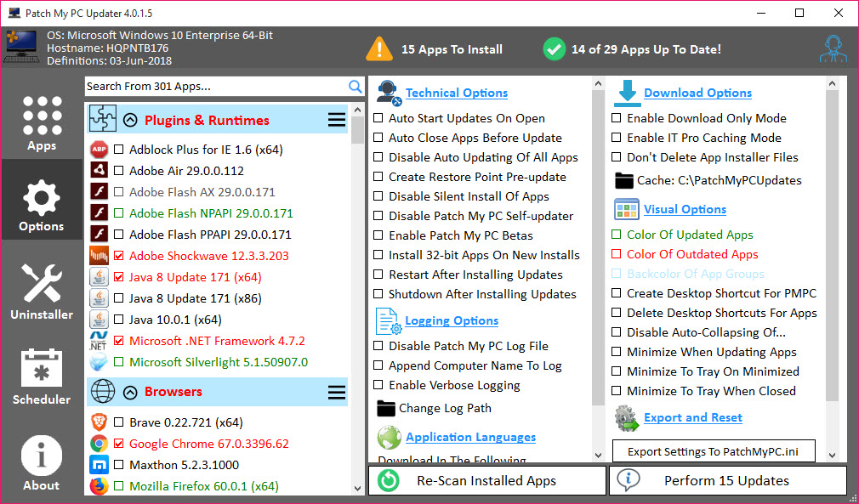The image size is (859, 504).
Task: Click the Microsoft .NET Framework icon
Action: (100, 341)
